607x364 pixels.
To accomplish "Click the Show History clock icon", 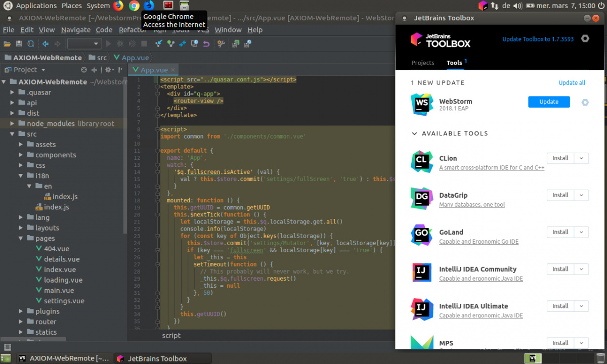I will tap(194, 44).
